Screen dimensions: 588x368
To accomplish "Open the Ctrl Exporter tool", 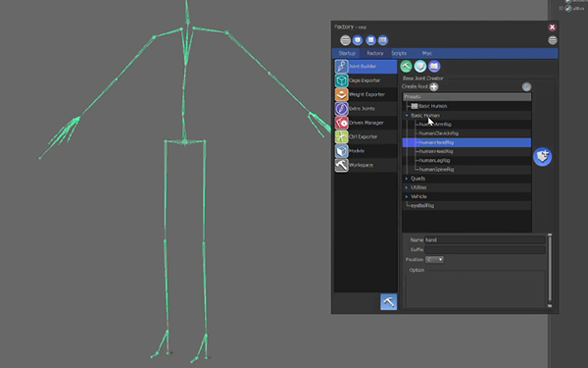I will point(366,136).
